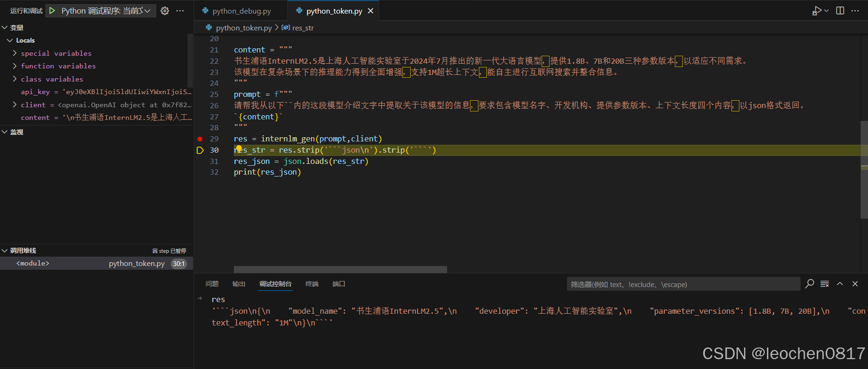Viewport: 868px width, 369px height.
Task: Maximize panel with the chevron-up icon
Action: (840, 284)
